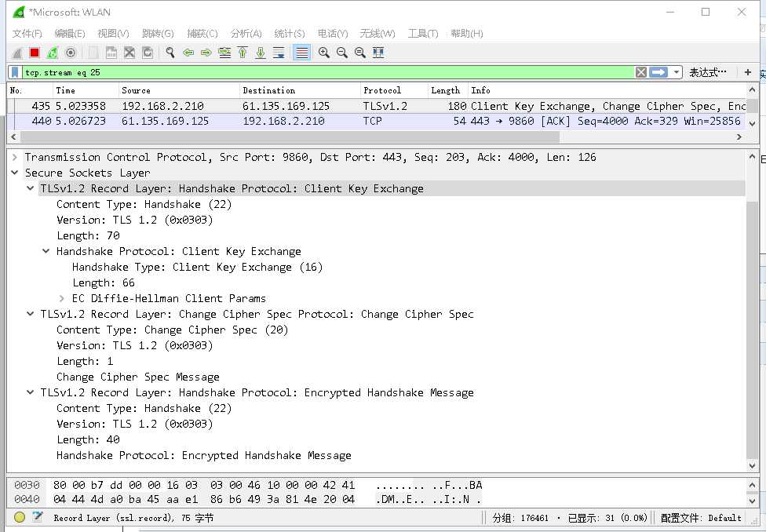This screenshot has height=532, width=766.
Task: Clear the display filter with X button
Action: pos(641,72)
